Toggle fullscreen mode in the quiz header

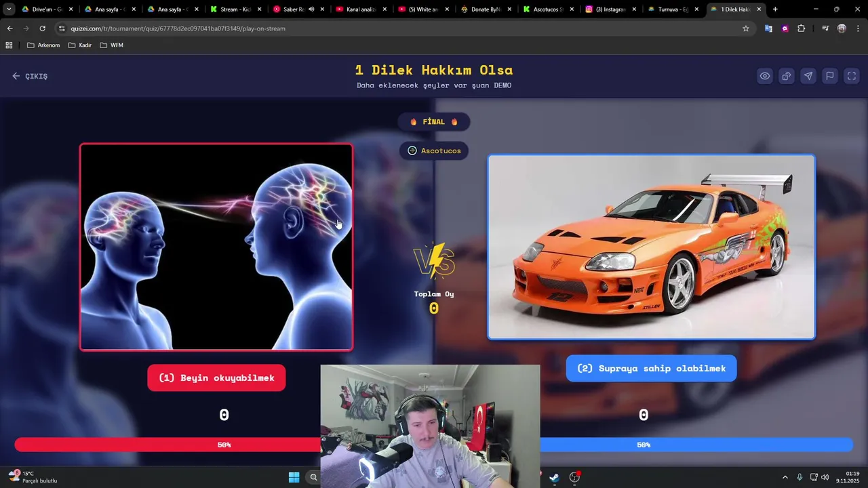tap(852, 76)
